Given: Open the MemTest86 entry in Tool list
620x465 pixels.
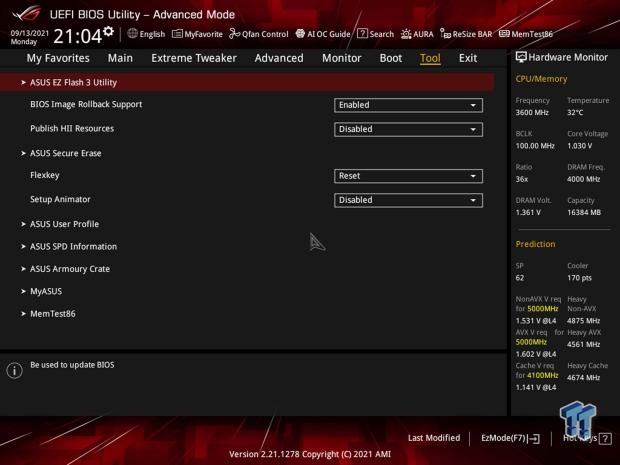Looking at the screenshot, I should pos(53,314).
